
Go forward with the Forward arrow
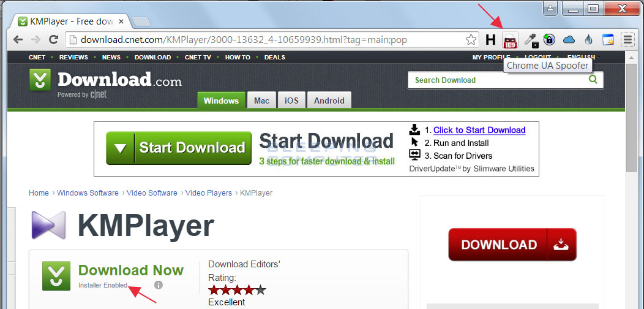pyautogui.click(x=36, y=39)
